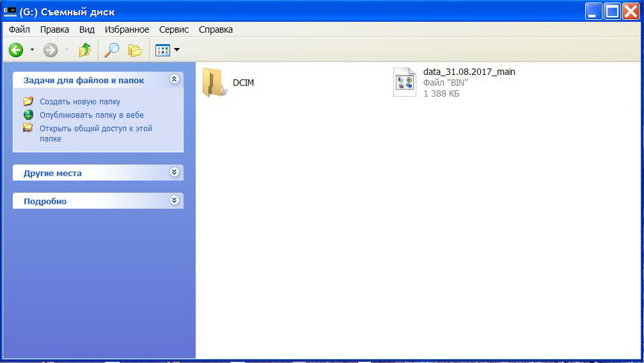The image size is (644, 363).
Task: Open the Search magnifier tool
Action: tap(112, 50)
